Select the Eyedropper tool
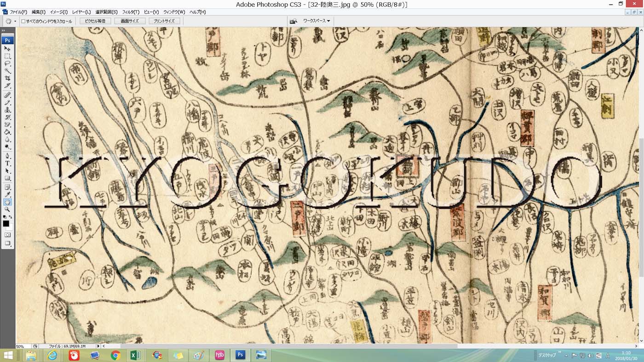This screenshot has height=362, width=644. point(7,194)
